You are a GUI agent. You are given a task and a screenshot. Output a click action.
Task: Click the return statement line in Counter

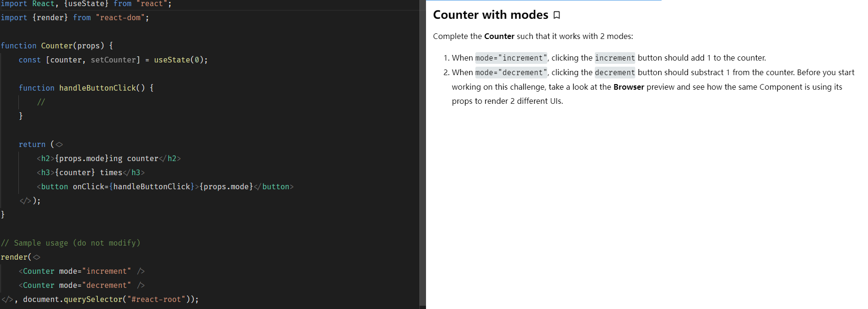(x=32, y=144)
